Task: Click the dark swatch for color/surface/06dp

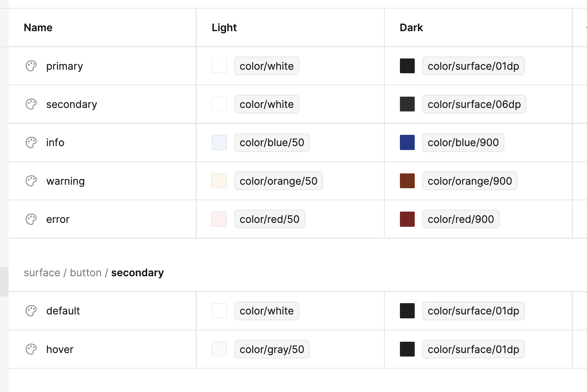Action: (407, 104)
